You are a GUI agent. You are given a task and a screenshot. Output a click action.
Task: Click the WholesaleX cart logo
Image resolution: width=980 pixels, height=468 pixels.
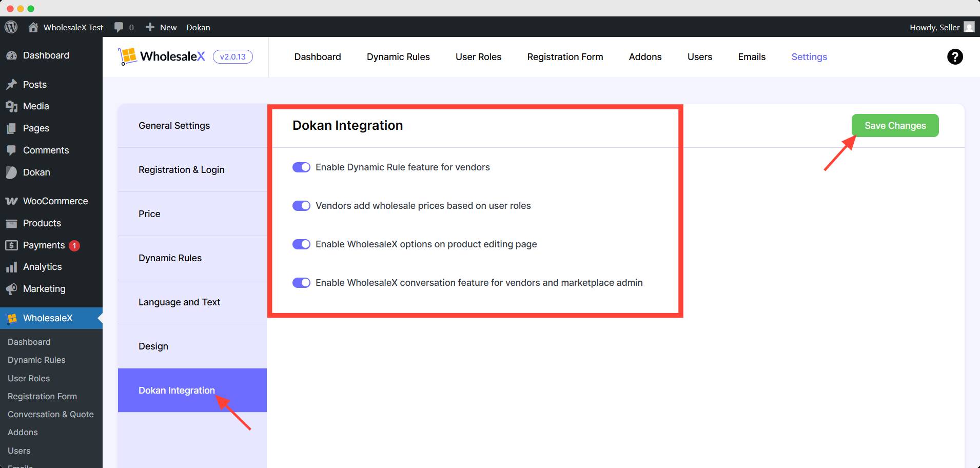[x=127, y=56]
